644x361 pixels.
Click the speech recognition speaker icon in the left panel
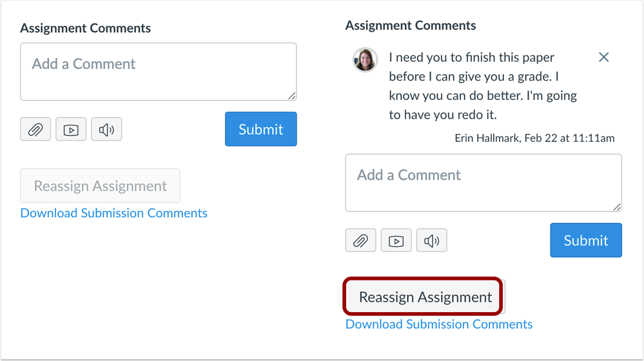(x=106, y=130)
